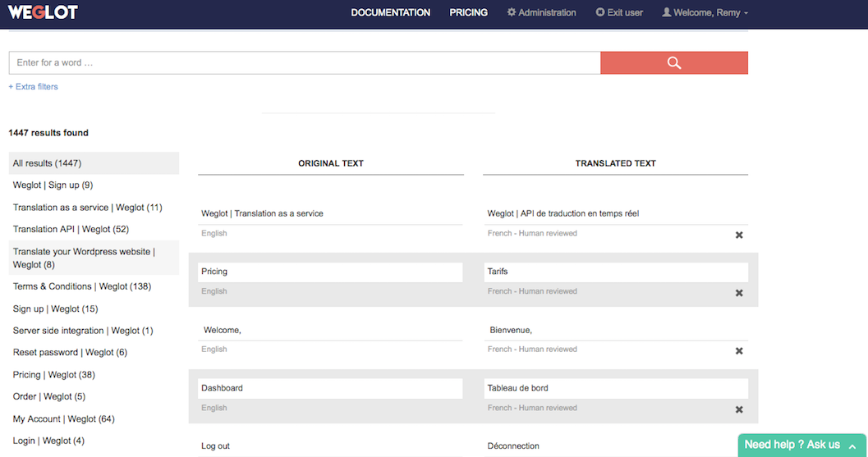Filter by 'My Account | Weglot (64)'
This screenshot has height=457, width=868.
[x=64, y=418]
